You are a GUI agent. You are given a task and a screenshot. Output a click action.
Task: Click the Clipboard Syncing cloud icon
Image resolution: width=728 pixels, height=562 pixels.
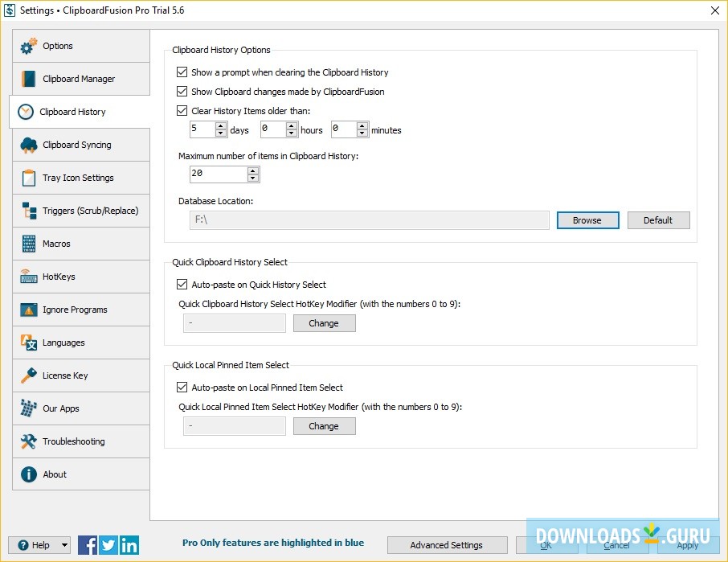(29, 145)
